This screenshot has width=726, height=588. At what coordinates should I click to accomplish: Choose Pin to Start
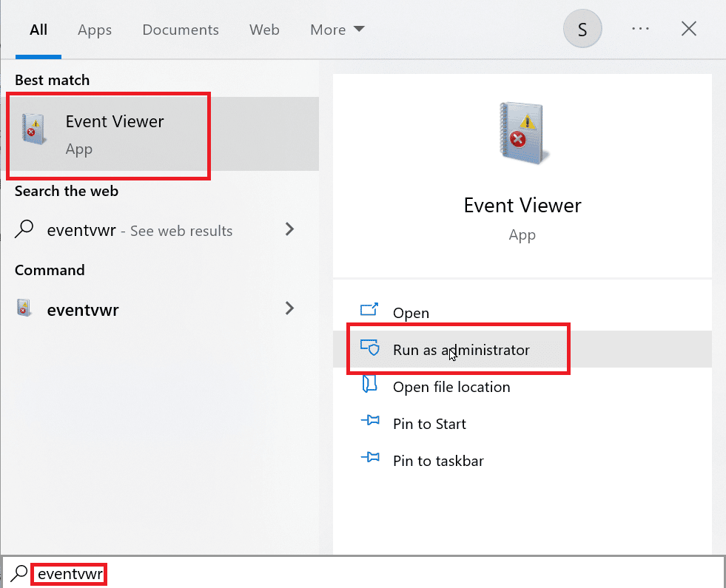522,424
